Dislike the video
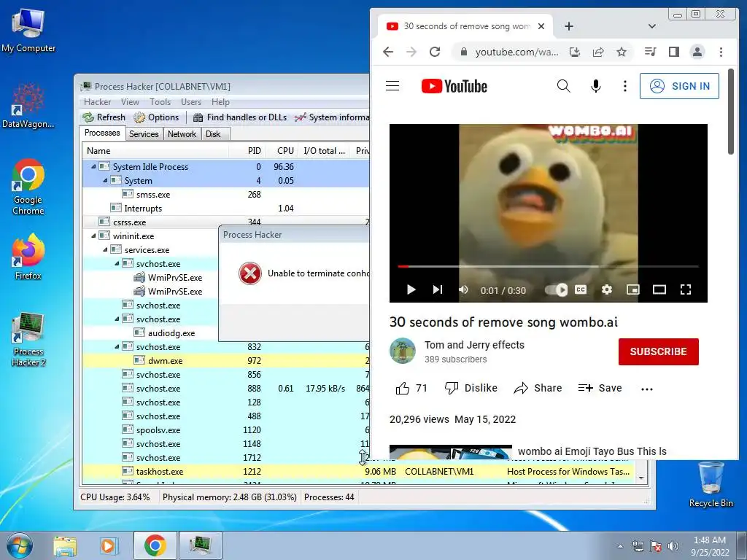This screenshot has height=560, width=747. 471,388
